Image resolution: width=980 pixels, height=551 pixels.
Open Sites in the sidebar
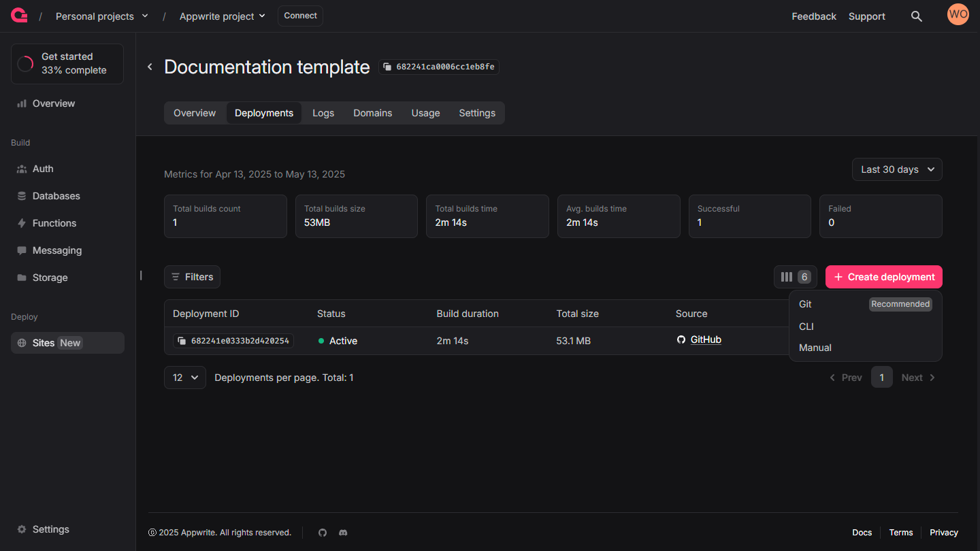[x=67, y=343]
